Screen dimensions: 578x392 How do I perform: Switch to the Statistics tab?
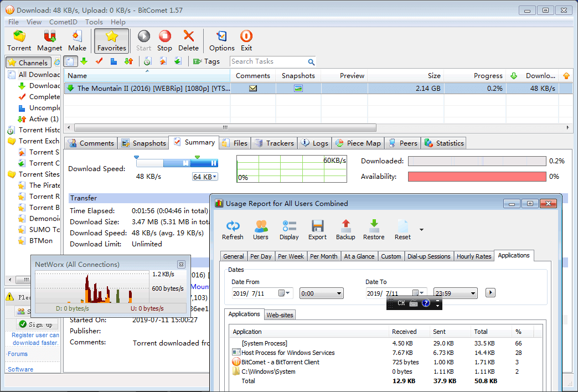tap(444, 143)
